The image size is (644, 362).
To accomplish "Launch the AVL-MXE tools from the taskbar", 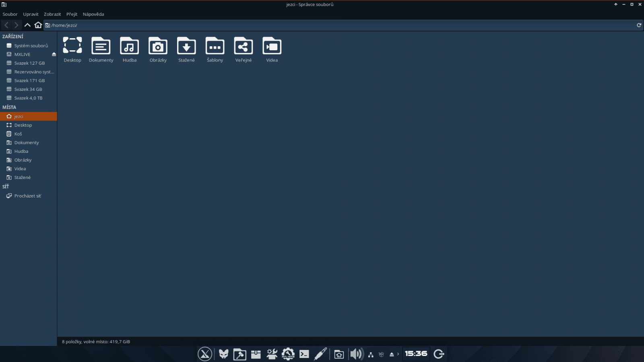I will point(287,354).
